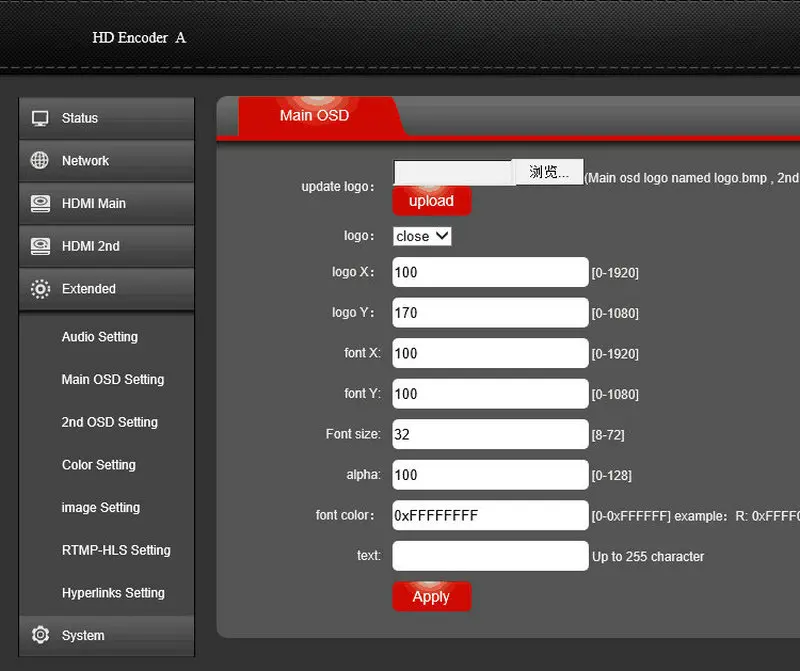Click the Status monitor icon
The width and height of the screenshot is (800, 671).
point(40,118)
